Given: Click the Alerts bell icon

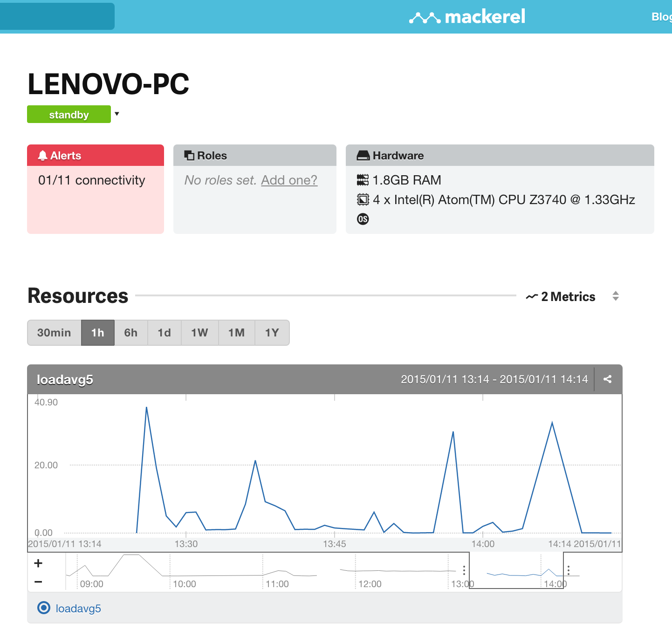Looking at the screenshot, I should pos(42,155).
